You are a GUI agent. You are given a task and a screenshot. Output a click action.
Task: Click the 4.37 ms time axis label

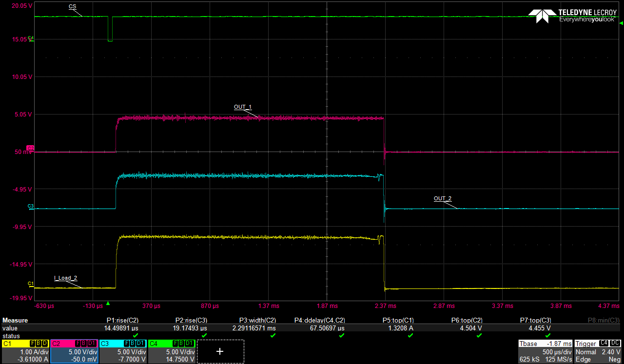coord(608,306)
